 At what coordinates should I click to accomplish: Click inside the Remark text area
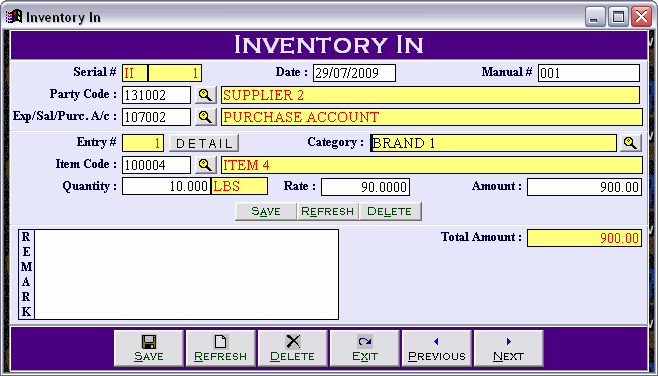(186, 274)
